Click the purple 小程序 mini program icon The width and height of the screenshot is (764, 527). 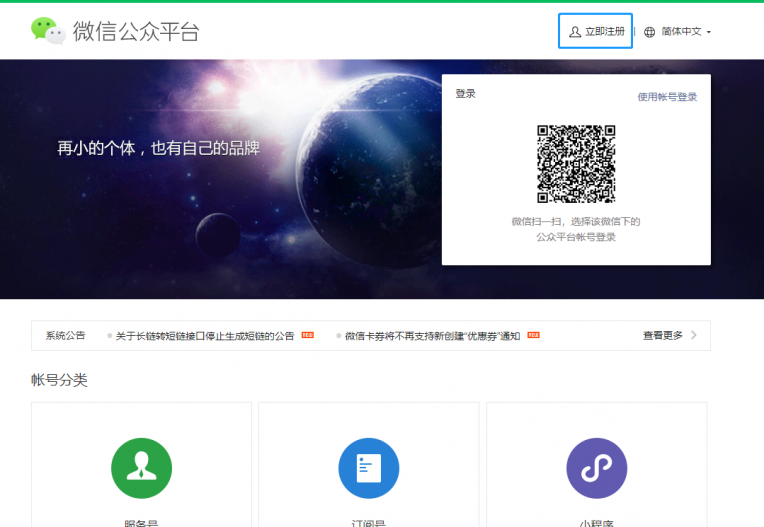click(596, 468)
